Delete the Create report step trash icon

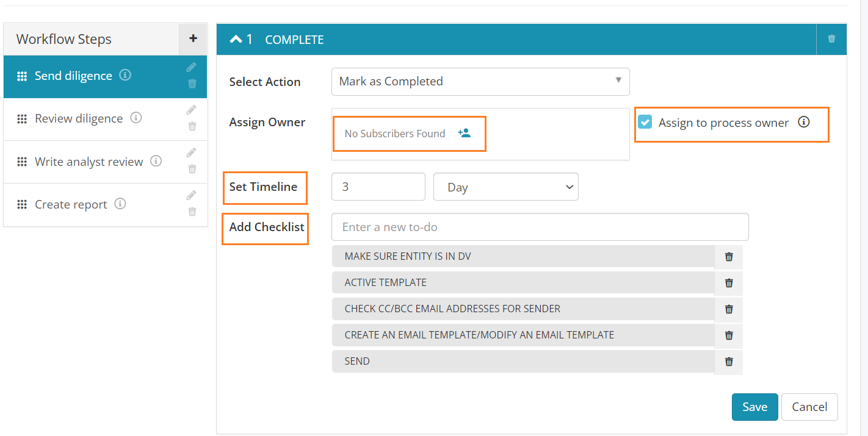(192, 212)
